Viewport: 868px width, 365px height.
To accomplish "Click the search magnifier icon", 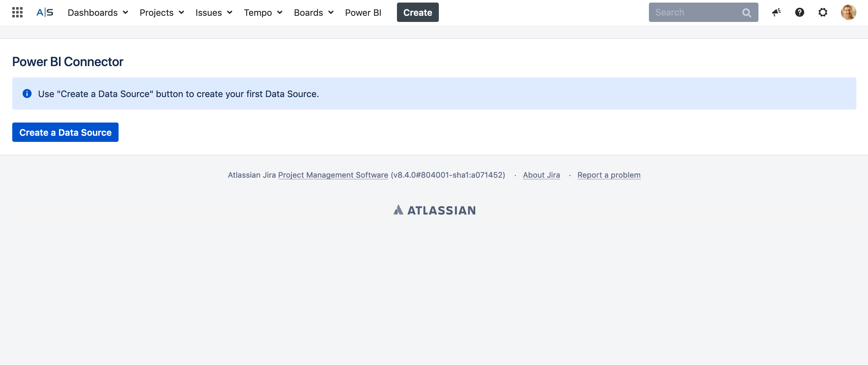I will pos(747,12).
